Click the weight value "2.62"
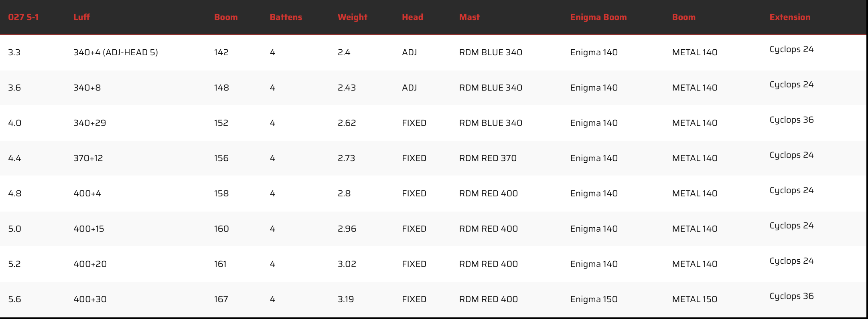868x319 pixels. coord(347,123)
